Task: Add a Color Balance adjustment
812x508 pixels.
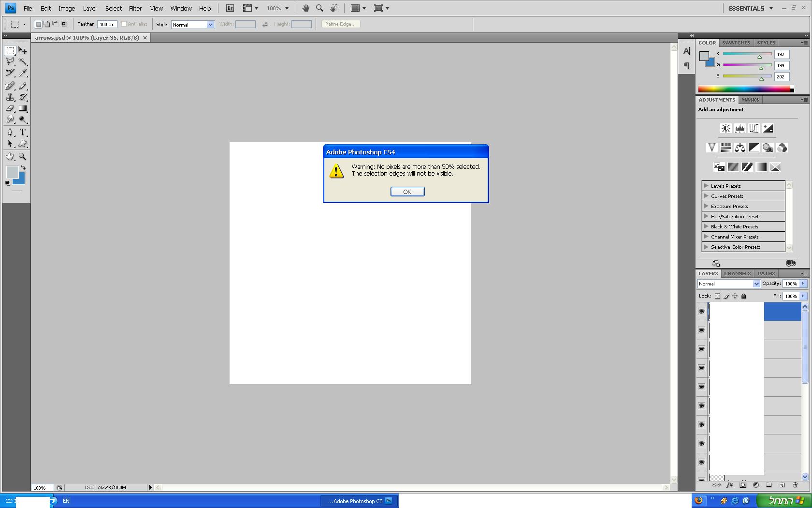Action: click(x=739, y=148)
